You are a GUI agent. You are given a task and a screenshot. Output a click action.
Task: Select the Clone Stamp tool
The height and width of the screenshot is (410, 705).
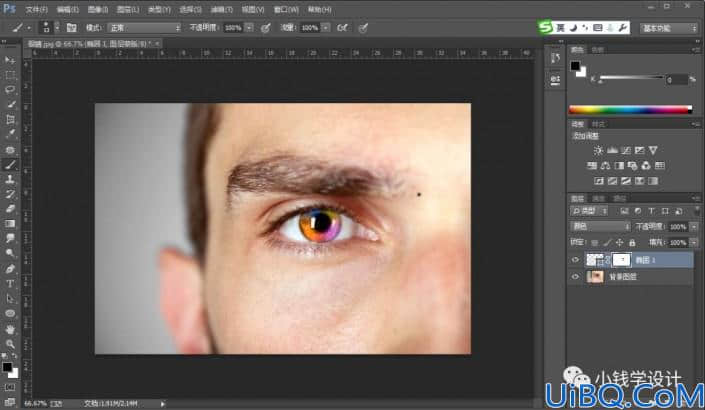[10, 179]
